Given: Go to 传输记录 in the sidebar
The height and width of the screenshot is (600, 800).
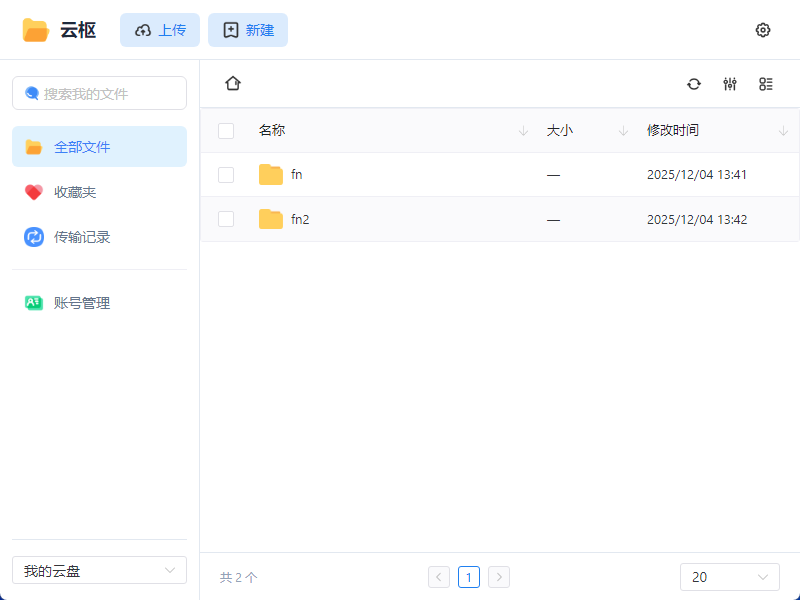Looking at the screenshot, I should 81,237.
